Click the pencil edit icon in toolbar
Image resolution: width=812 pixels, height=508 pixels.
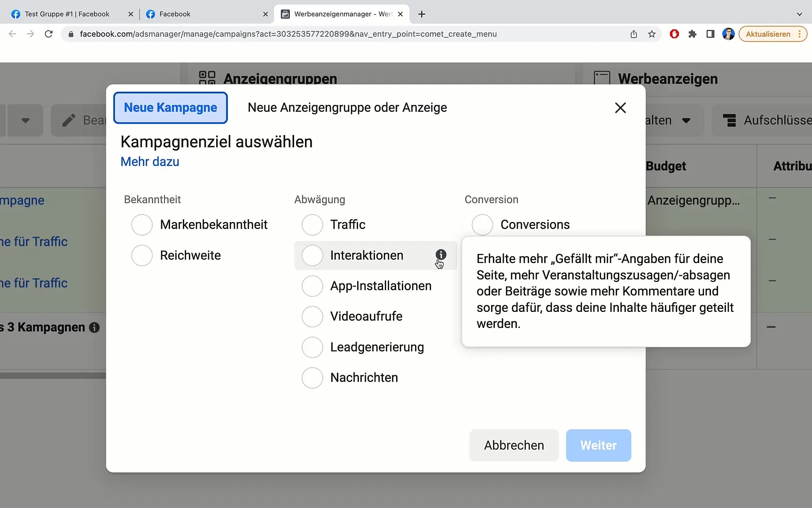click(x=69, y=120)
